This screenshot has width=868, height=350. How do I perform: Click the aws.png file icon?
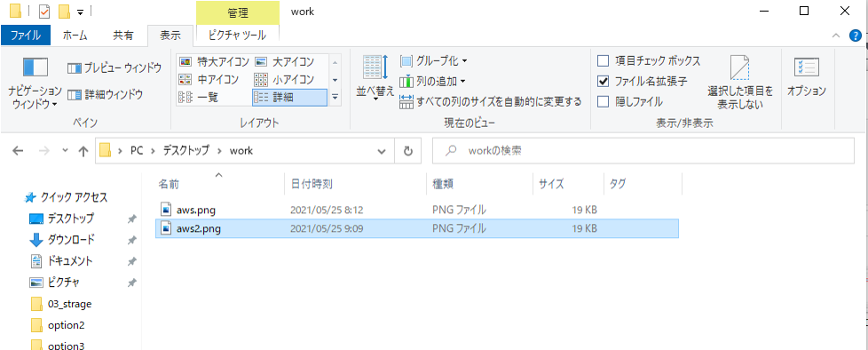coord(166,210)
